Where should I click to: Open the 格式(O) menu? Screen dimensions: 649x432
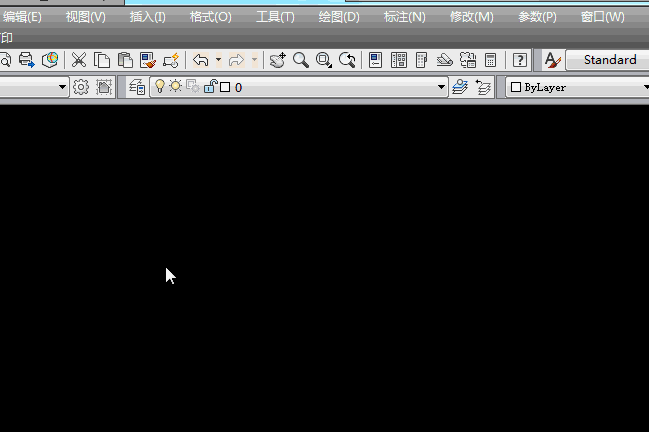pyautogui.click(x=210, y=17)
